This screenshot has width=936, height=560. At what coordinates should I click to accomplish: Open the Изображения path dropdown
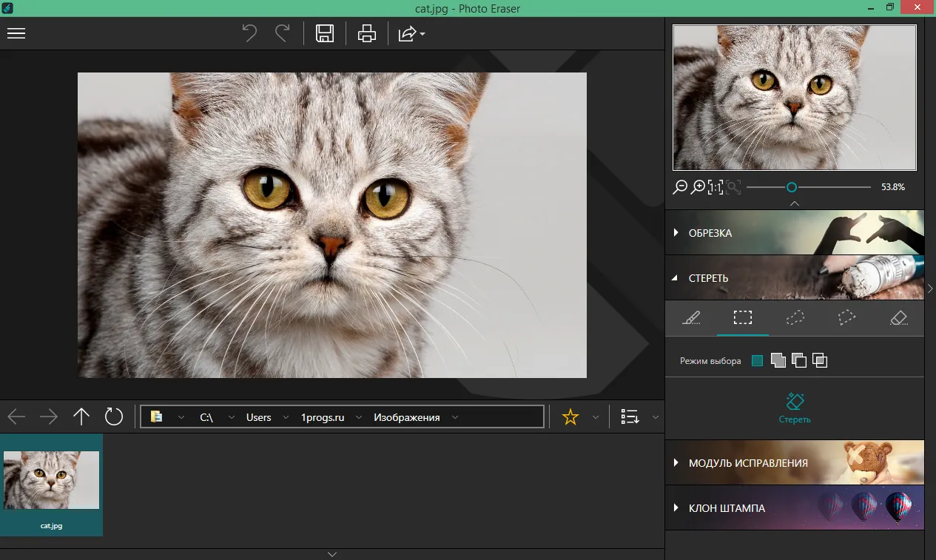455,417
